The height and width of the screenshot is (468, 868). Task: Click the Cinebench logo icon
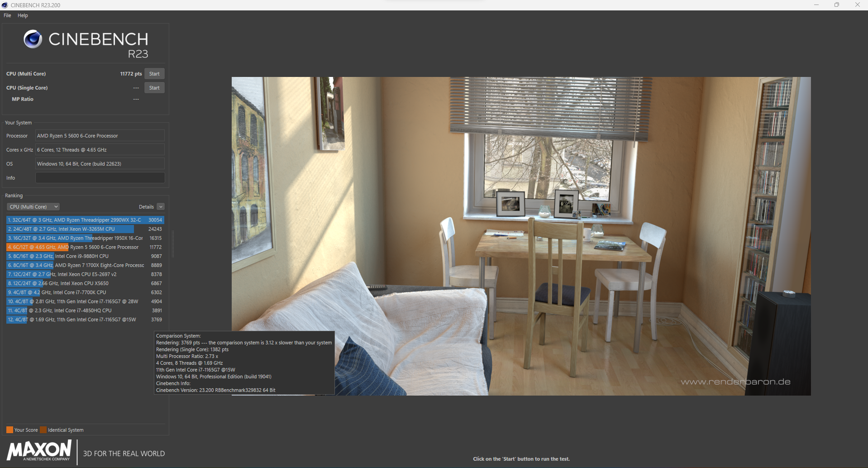33,39
